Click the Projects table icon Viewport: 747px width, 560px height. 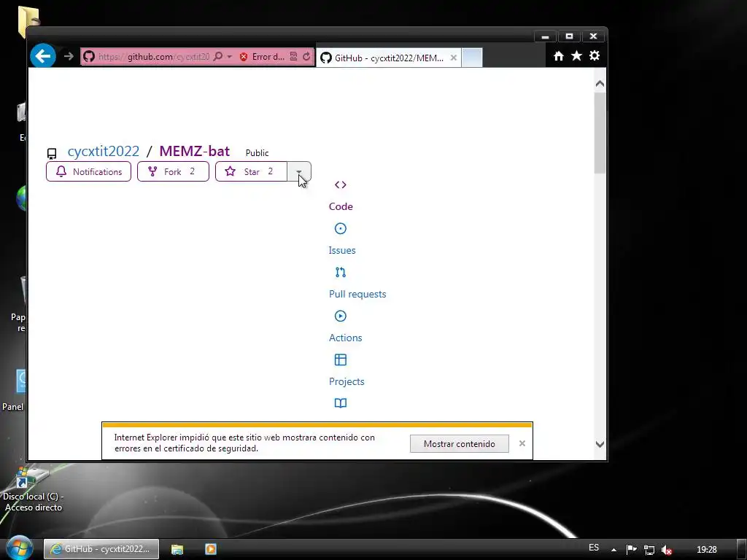340,360
